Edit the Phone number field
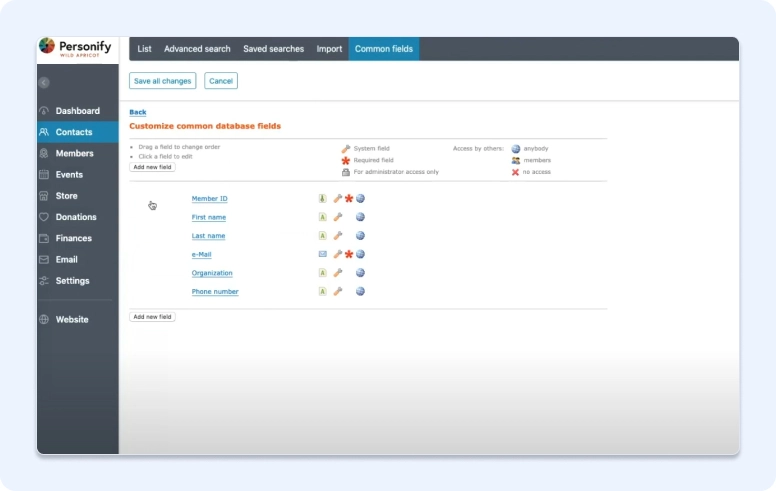The width and height of the screenshot is (776, 491). 215,292
